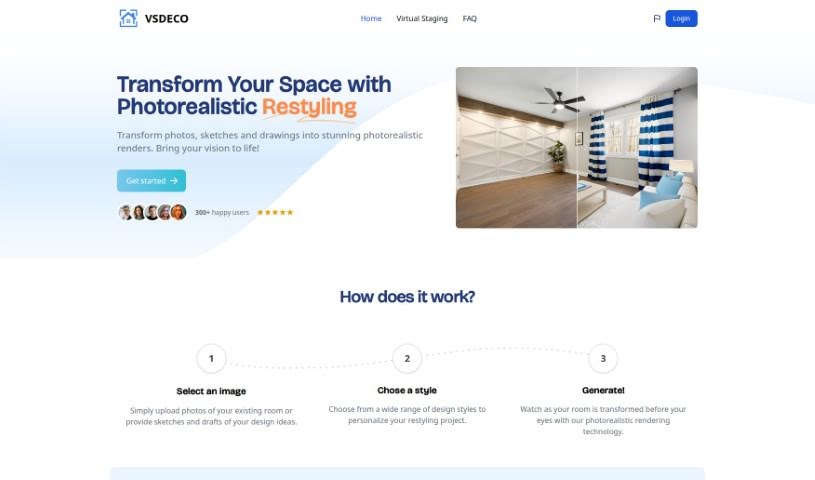Image resolution: width=815 pixels, height=480 pixels.
Task: Click the first user avatar
Action: point(125,212)
